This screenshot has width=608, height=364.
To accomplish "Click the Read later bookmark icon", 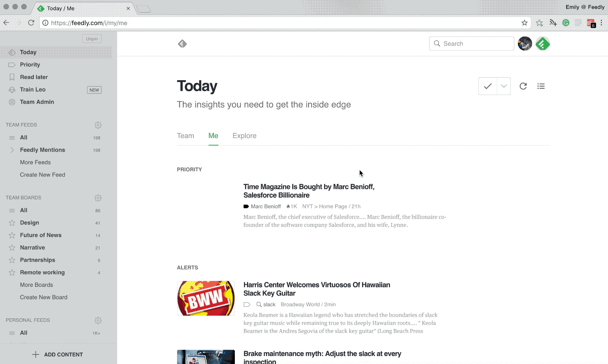I will [12, 77].
